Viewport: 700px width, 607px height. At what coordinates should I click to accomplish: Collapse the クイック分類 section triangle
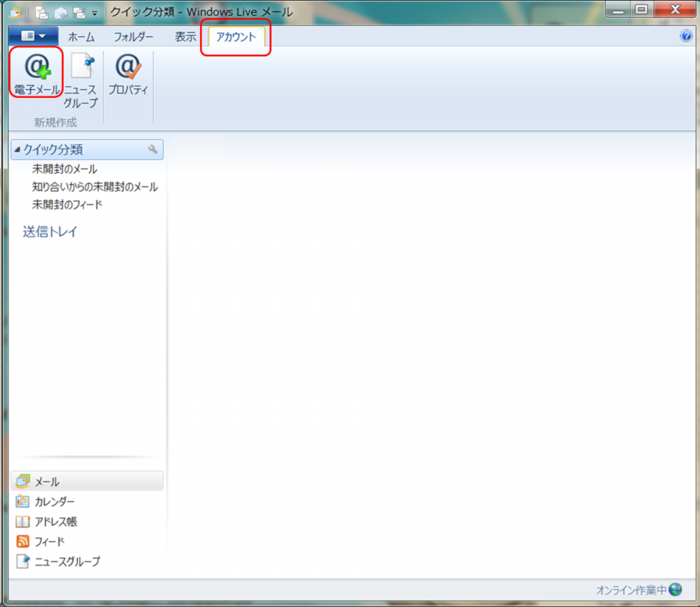[17, 150]
